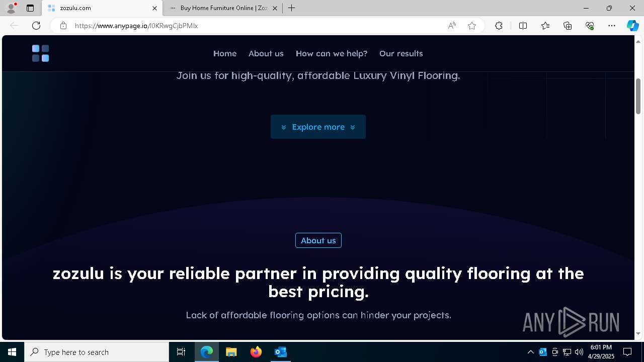
Task: Click the About us badge label
Action: coord(318,240)
